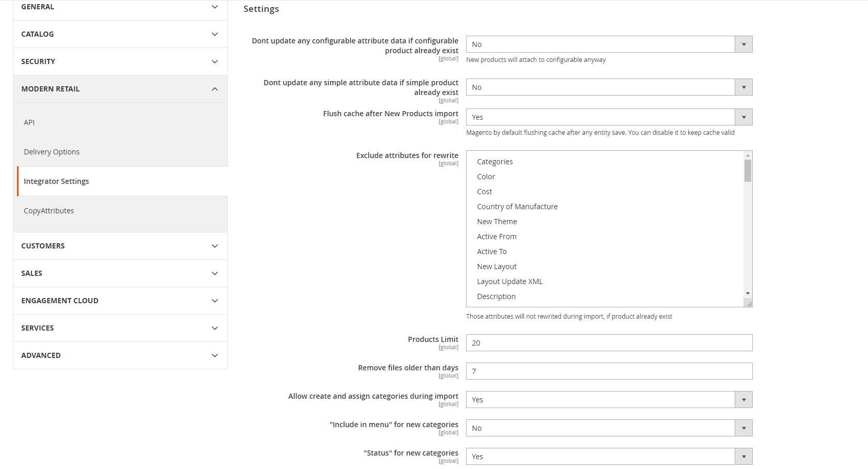The height and width of the screenshot is (469, 868).
Task: Expand the SALES section
Action: click(120, 273)
